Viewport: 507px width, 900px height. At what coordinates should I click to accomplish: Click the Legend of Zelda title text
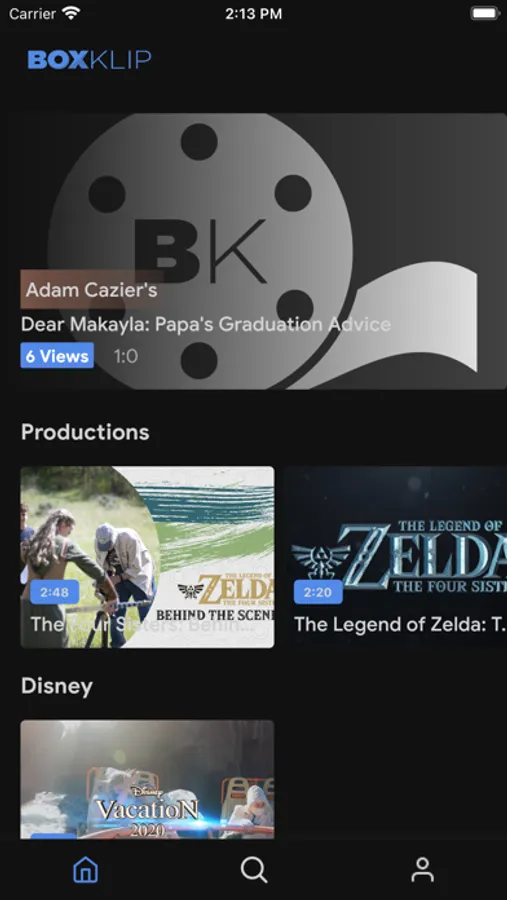(x=400, y=624)
